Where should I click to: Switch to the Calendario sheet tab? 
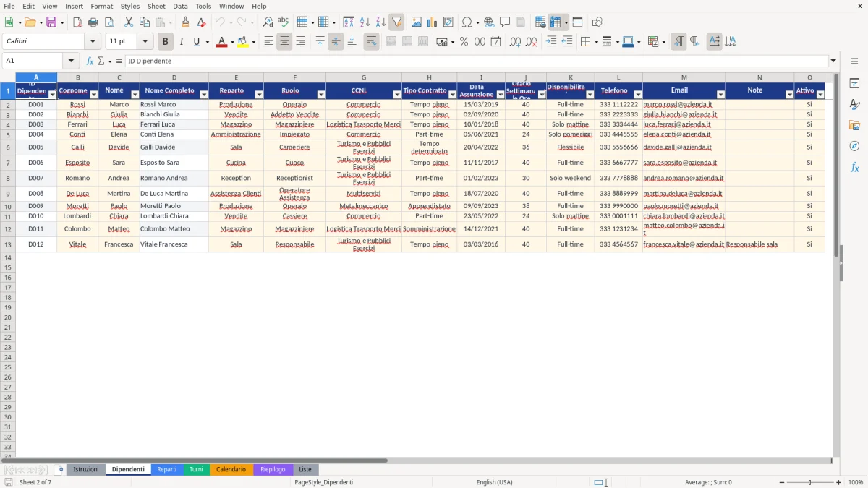point(231,469)
